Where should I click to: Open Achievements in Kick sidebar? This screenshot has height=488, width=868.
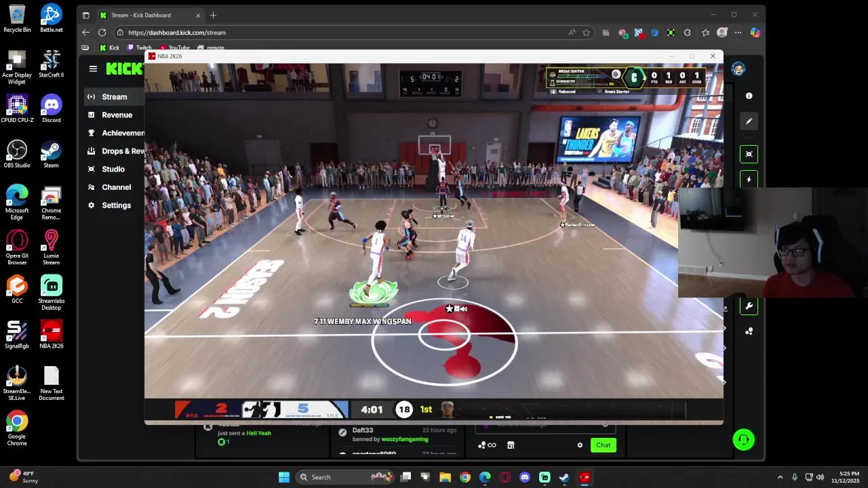coord(114,133)
